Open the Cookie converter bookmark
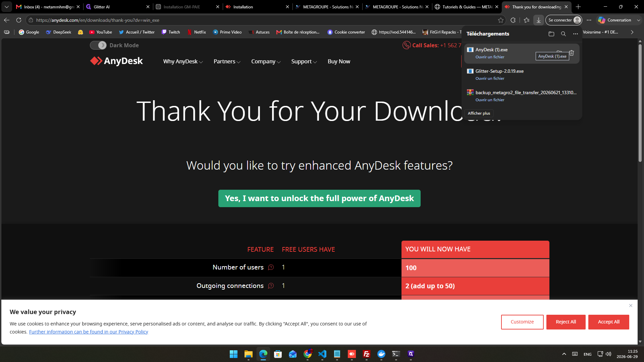The image size is (644, 362). pos(346,32)
